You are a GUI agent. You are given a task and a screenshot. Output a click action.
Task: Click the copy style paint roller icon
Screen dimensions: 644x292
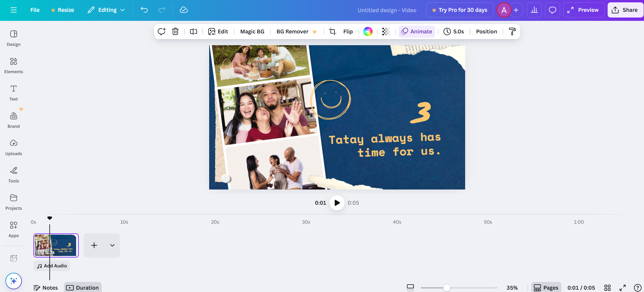point(512,31)
